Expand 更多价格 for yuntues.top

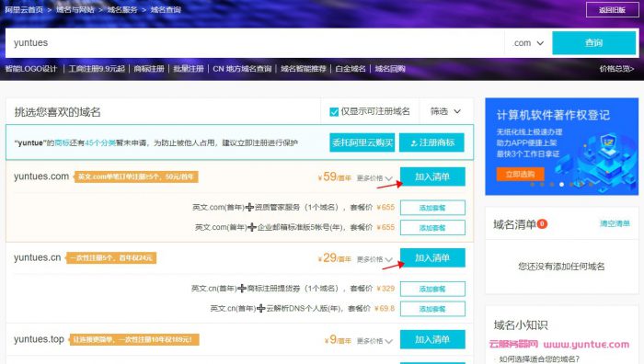tap(374, 341)
